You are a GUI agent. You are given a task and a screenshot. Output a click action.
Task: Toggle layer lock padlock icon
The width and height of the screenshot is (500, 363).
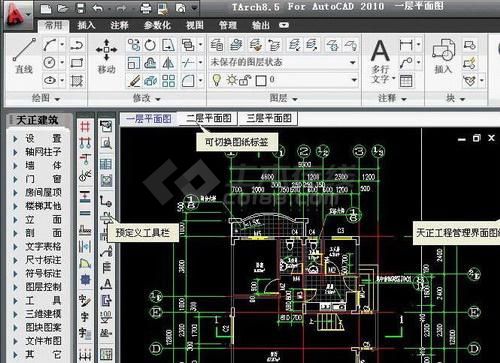245,80
